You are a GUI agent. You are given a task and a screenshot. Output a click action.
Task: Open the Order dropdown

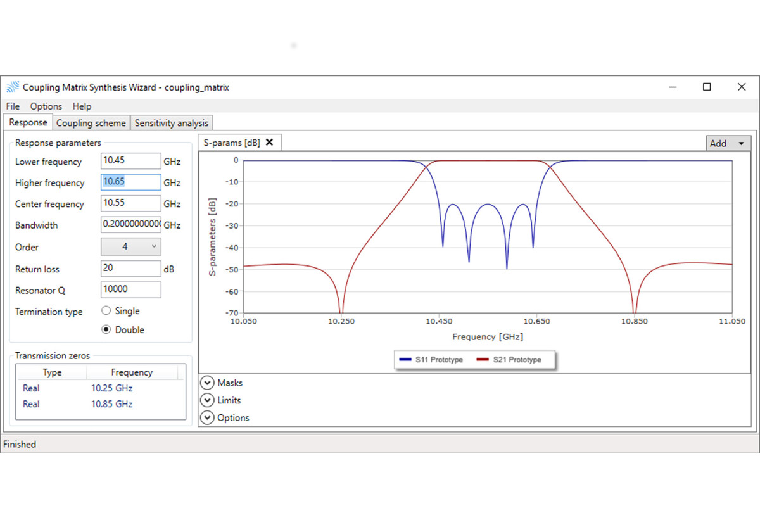point(130,246)
